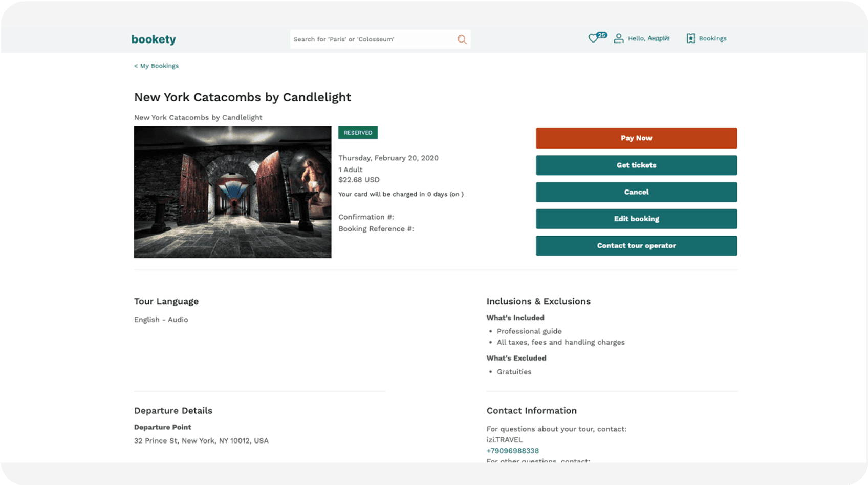The height and width of the screenshot is (485, 868).
Task: Click the RESERVED status badge
Action: [x=358, y=133]
